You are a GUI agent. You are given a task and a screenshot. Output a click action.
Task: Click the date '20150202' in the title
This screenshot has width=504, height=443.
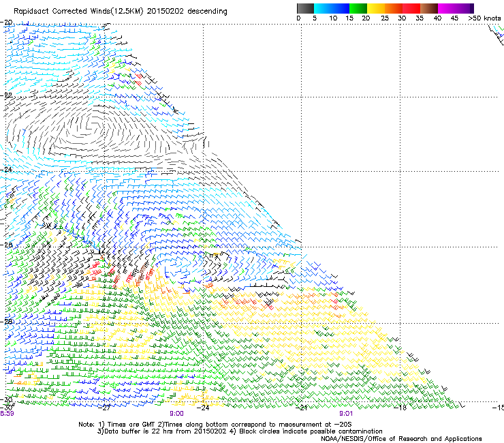(166, 11)
